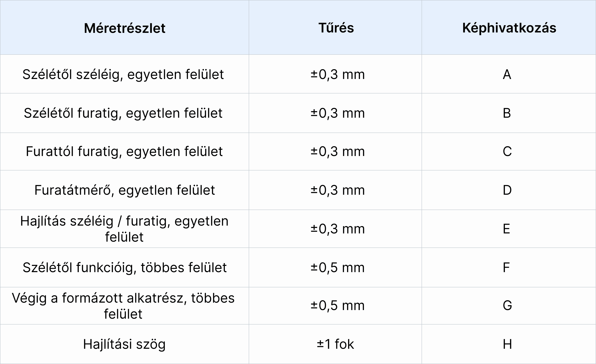
Task: Click image reference letter C
Action: 507,151
